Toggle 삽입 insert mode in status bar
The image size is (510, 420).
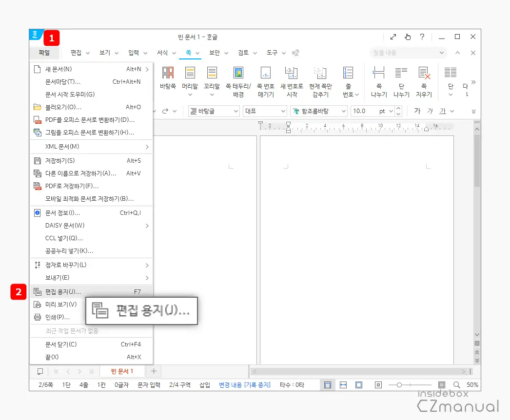point(205,385)
